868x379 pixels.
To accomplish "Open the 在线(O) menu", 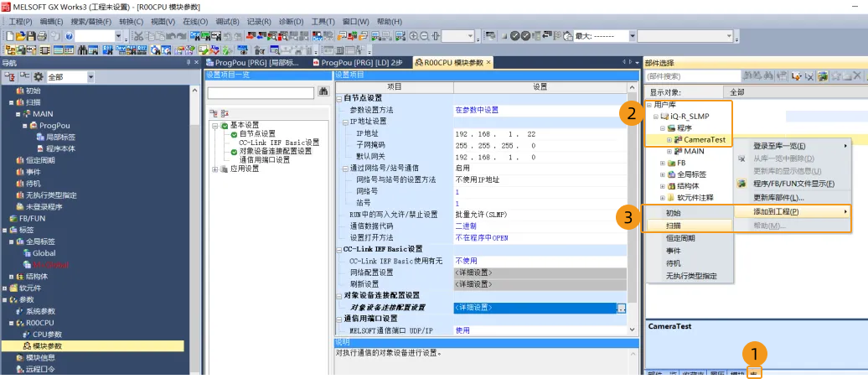I will coord(195,22).
